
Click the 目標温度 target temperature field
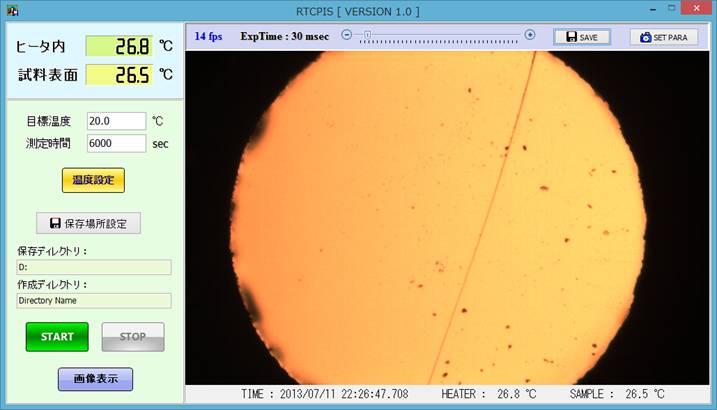click(116, 121)
